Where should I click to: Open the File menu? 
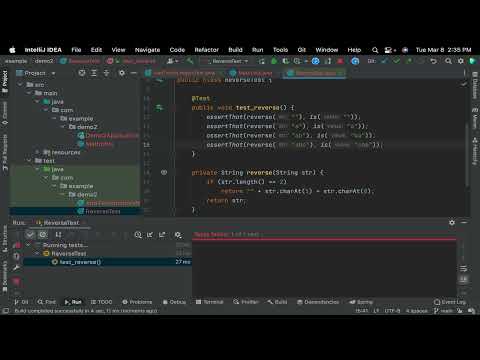click(76, 50)
